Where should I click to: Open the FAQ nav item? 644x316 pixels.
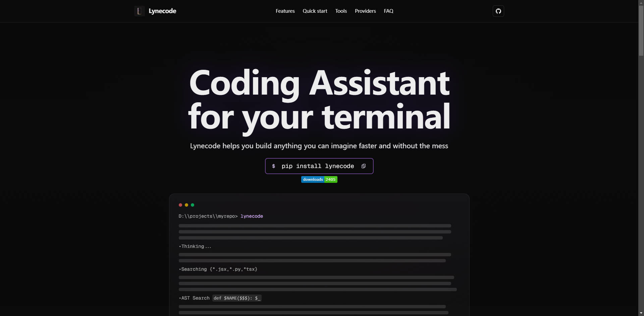388,11
